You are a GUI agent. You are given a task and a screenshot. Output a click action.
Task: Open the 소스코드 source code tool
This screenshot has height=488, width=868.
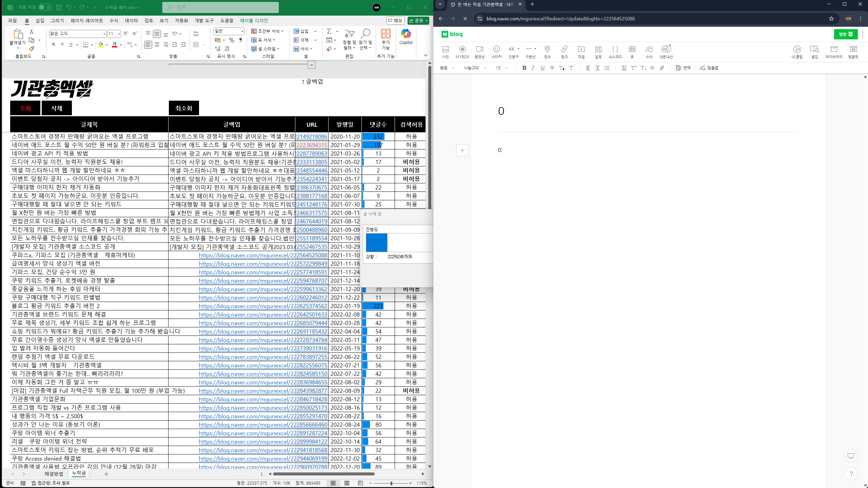pyautogui.click(x=615, y=52)
